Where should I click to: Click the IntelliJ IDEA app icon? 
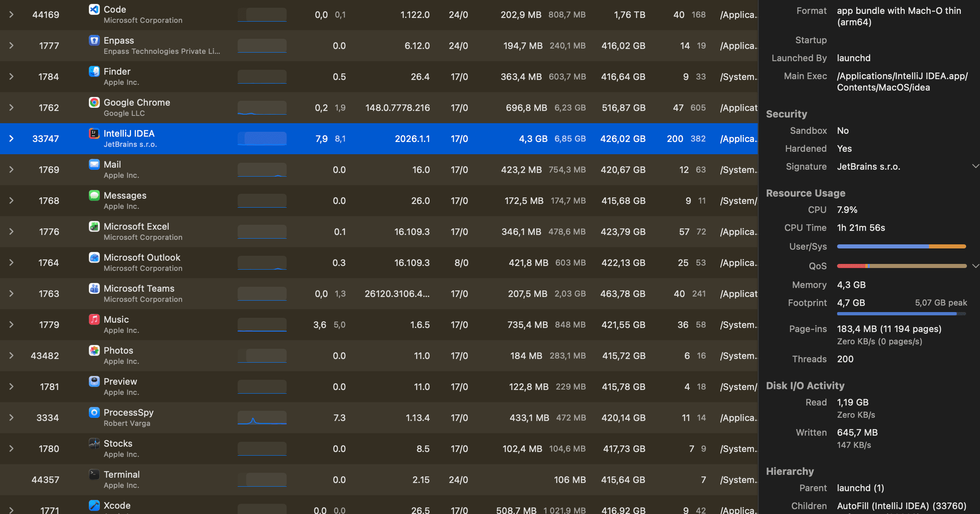tap(94, 133)
